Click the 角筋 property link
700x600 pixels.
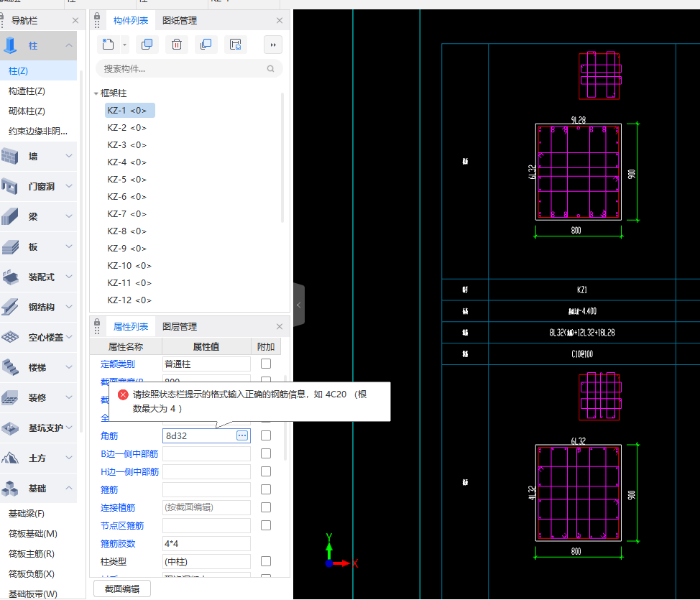coord(109,435)
